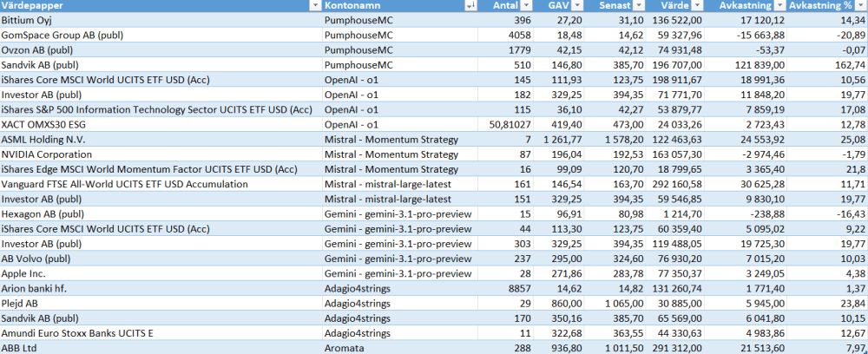Select the Kontonamn cell in the Vanguard FTSE row

(x=400, y=184)
